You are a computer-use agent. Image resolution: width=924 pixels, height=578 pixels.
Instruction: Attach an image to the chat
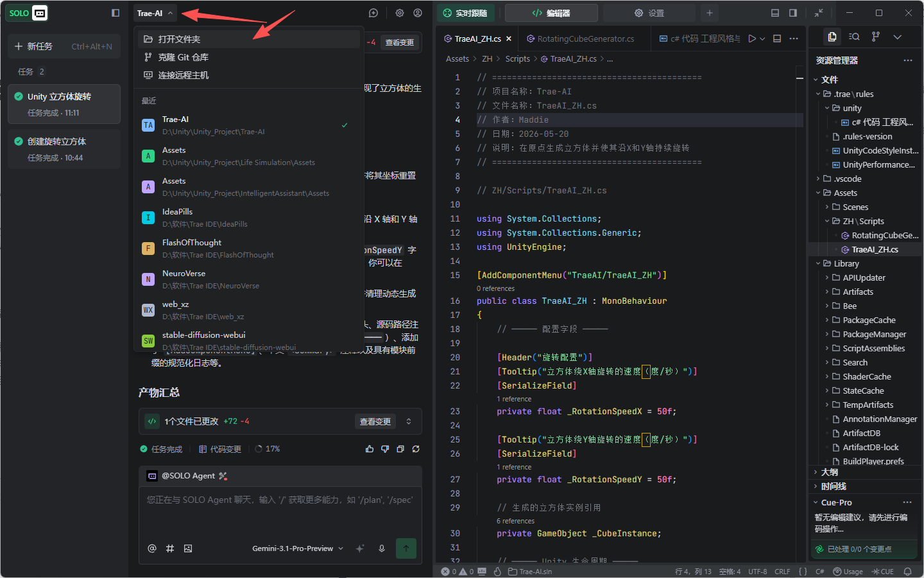tap(188, 548)
